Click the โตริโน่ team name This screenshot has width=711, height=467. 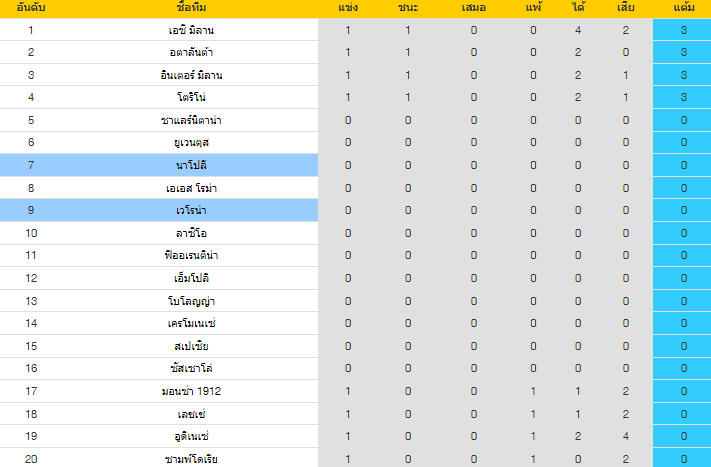click(191, 97)
